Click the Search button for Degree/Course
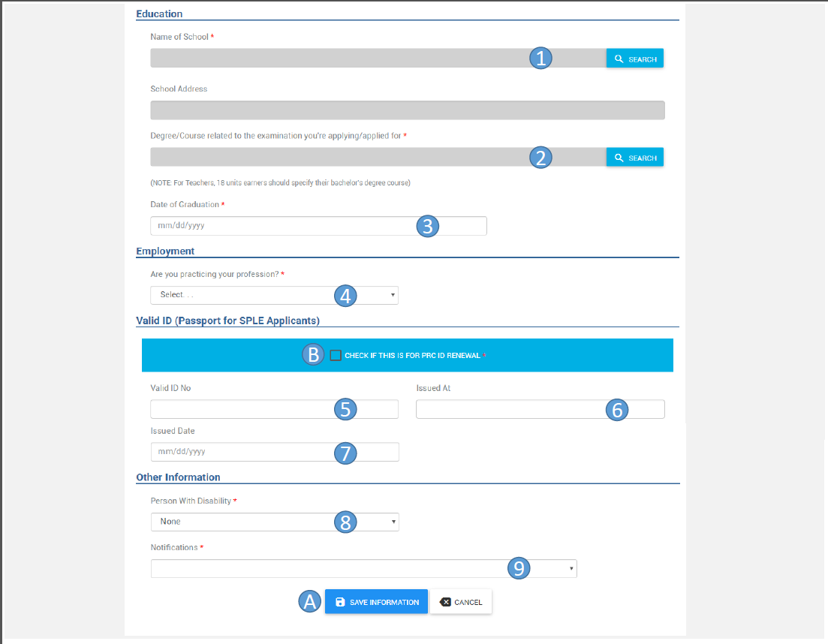 coord(635,158)
